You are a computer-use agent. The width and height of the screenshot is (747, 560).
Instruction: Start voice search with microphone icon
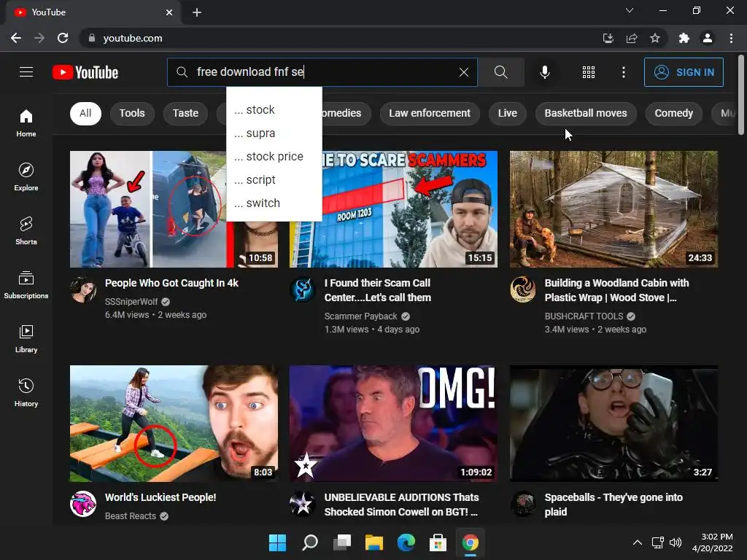(x=544, y=72)
